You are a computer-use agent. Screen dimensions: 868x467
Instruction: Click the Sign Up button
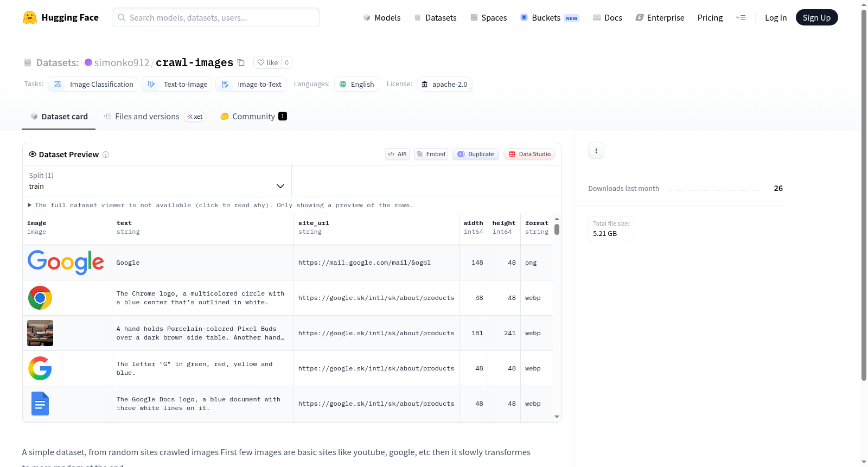pos(816,17)
